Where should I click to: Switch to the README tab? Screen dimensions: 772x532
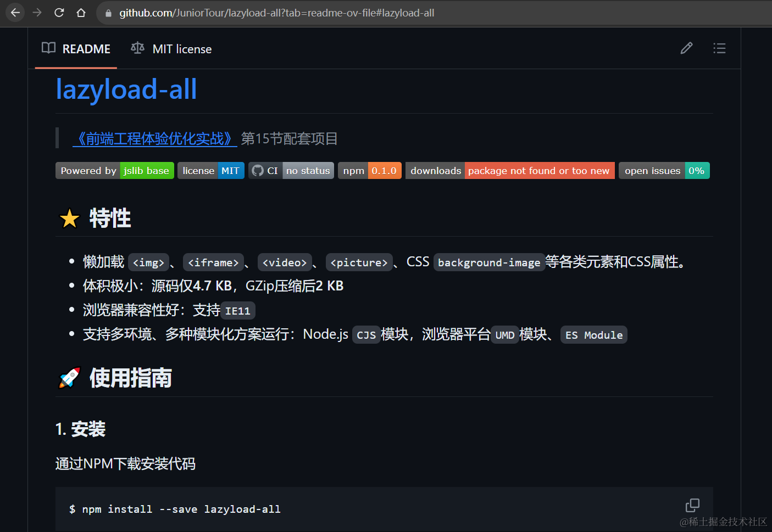(76, 49)
